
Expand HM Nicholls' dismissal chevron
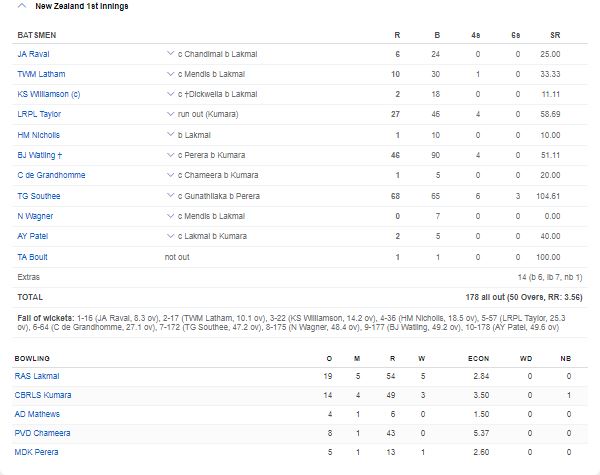[x=169, y=134]
